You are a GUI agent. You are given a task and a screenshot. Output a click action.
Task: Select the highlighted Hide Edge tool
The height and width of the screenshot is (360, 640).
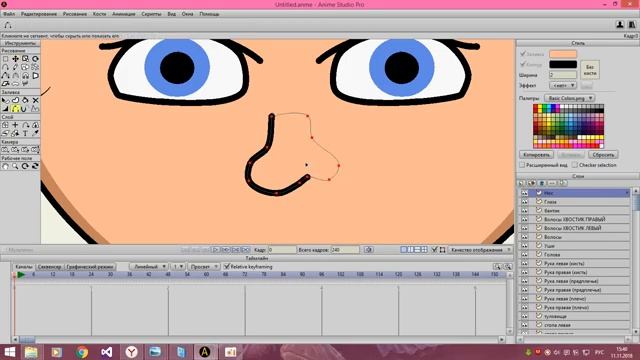[16, 109]
